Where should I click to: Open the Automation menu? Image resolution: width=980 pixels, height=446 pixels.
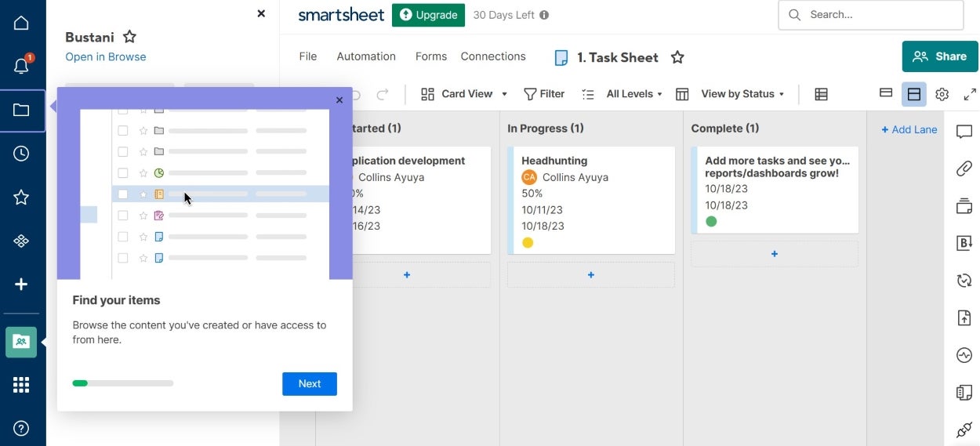click(x=366, y=56)
